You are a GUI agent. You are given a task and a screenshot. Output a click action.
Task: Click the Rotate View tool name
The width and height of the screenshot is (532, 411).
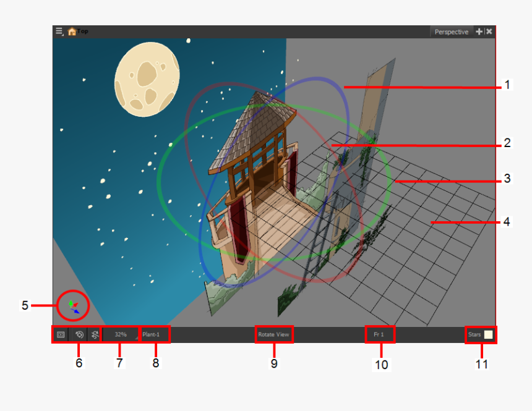coord(273,334)
